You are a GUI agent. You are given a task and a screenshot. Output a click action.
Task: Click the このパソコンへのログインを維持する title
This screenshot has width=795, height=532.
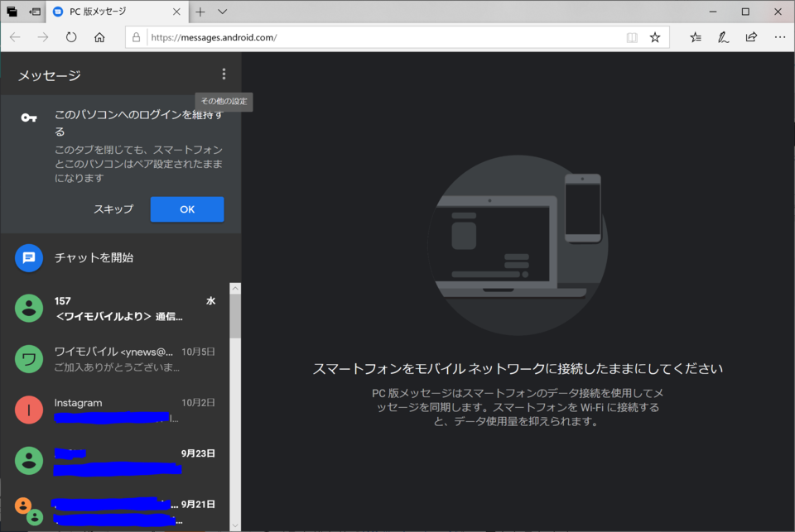pyautogui.click(x=139, y=123)
